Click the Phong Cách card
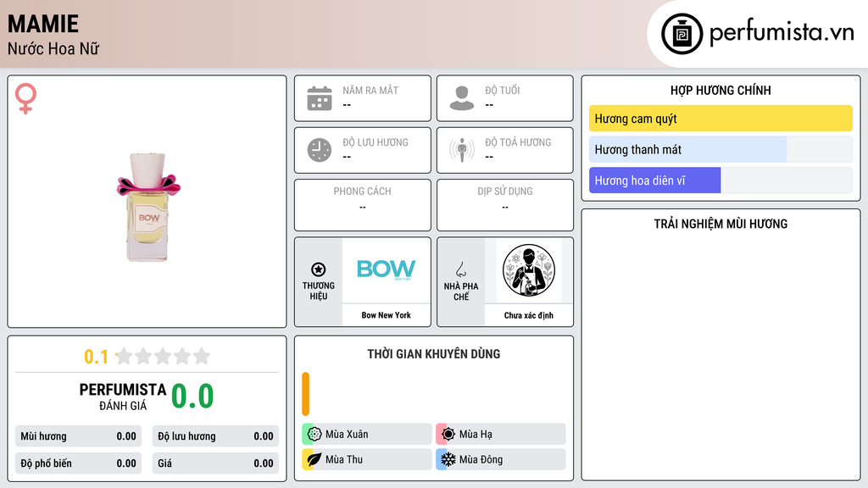This screenshot has height=488, width=868. click(363, 205)
